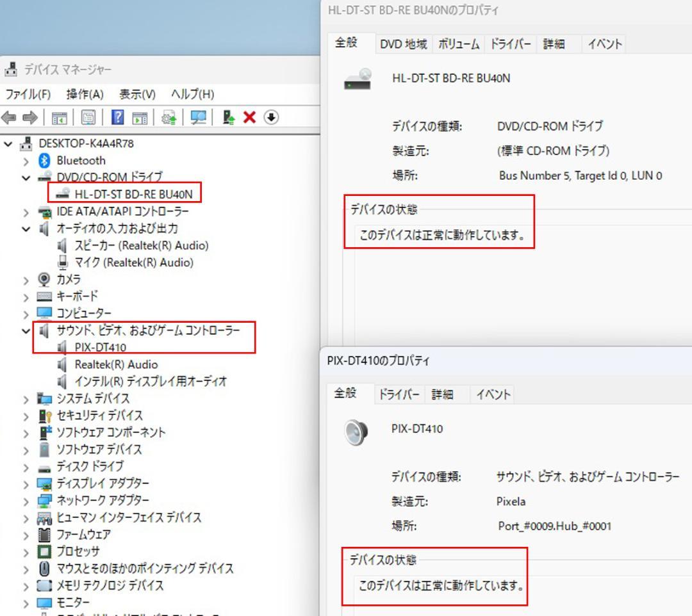Expand the Bluetooth category

[26, 160]
